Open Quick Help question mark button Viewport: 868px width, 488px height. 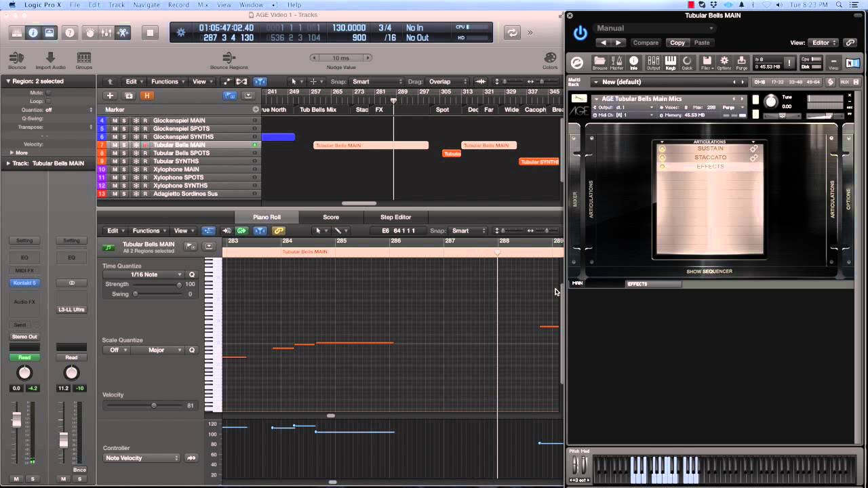click(69, 33)
